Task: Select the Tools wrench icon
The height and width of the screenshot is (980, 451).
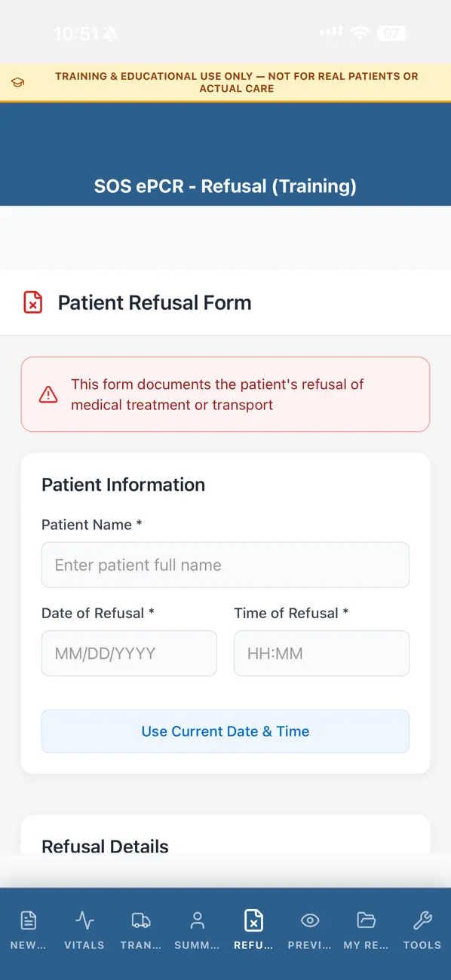Action: tap(422, 920)
